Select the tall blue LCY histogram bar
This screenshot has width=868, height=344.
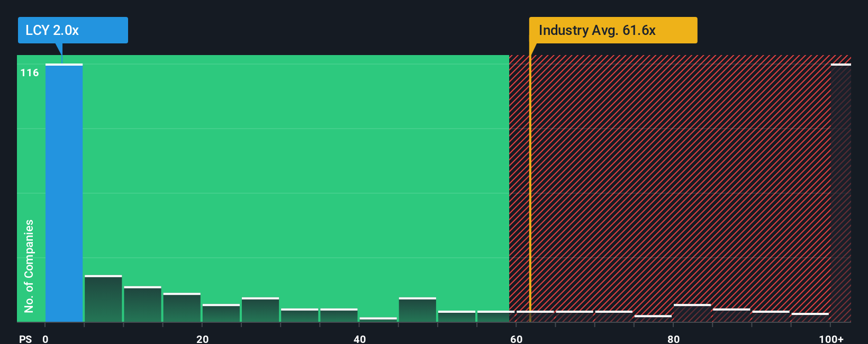click(64, 193)
